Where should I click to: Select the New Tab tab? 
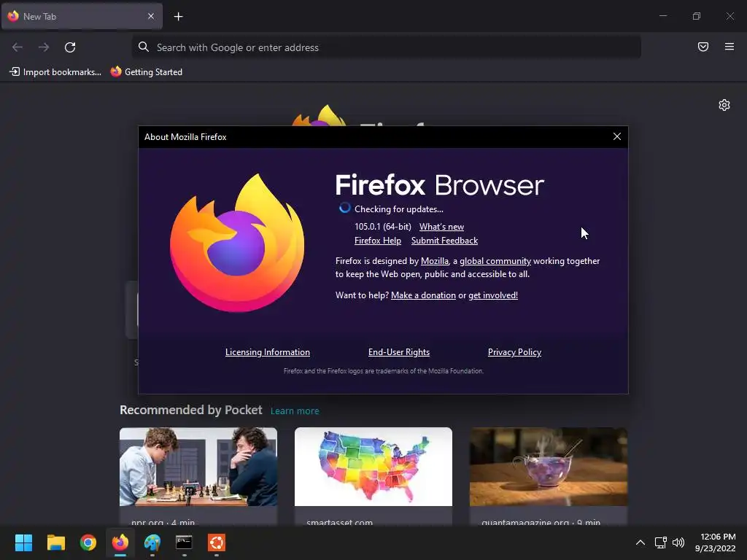(x=82, y=16)
